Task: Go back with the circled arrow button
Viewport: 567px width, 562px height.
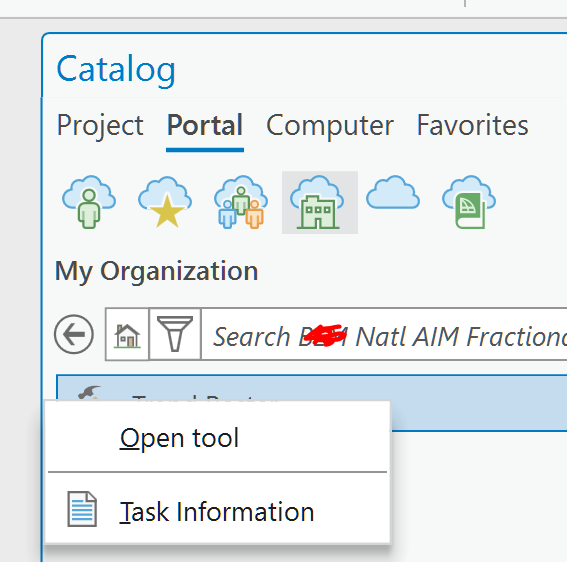Action: (x=74, y=334)
